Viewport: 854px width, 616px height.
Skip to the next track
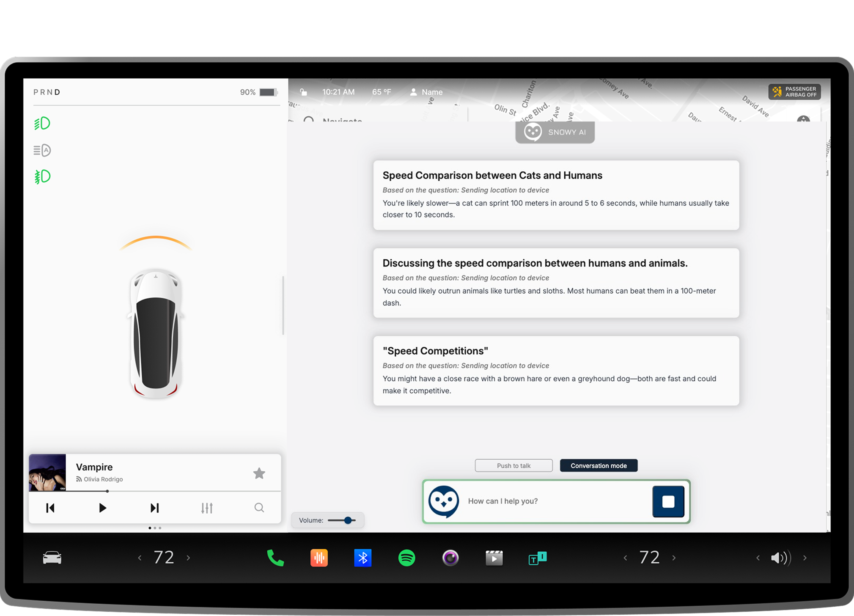pyautogui.click(x=154, y=508)
